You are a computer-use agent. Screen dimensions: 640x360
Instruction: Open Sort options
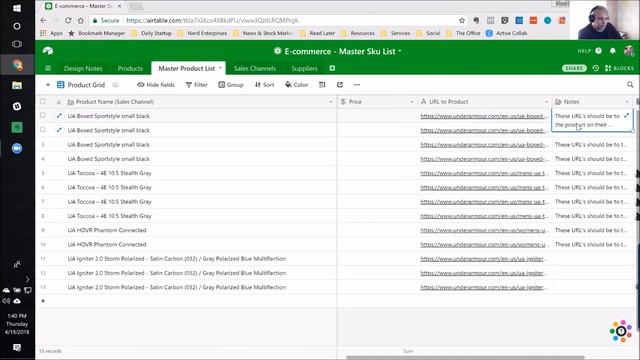(264, 85)
